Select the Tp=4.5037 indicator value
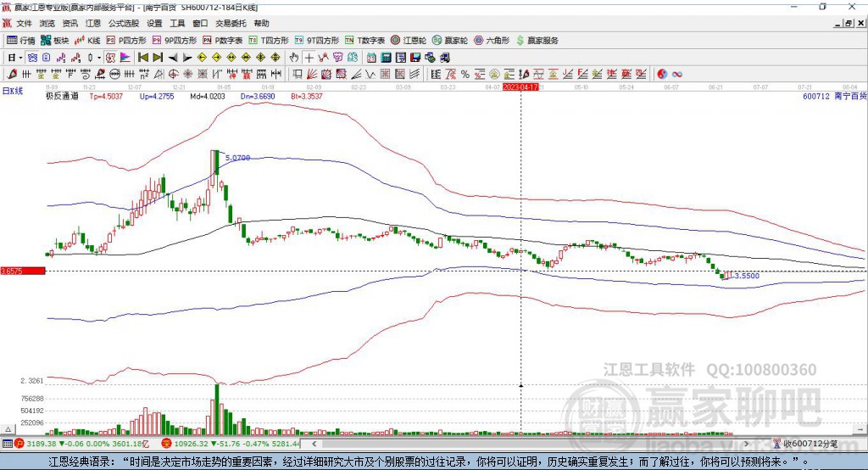Viewport: 868px width, 470px height. point(106,97)
